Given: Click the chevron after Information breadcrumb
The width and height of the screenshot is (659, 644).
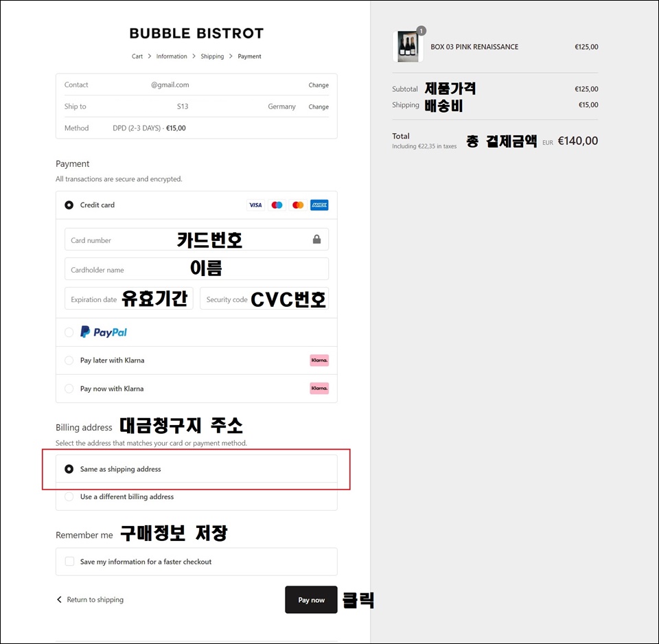Looking at the screenshot, I should [194, 56].
